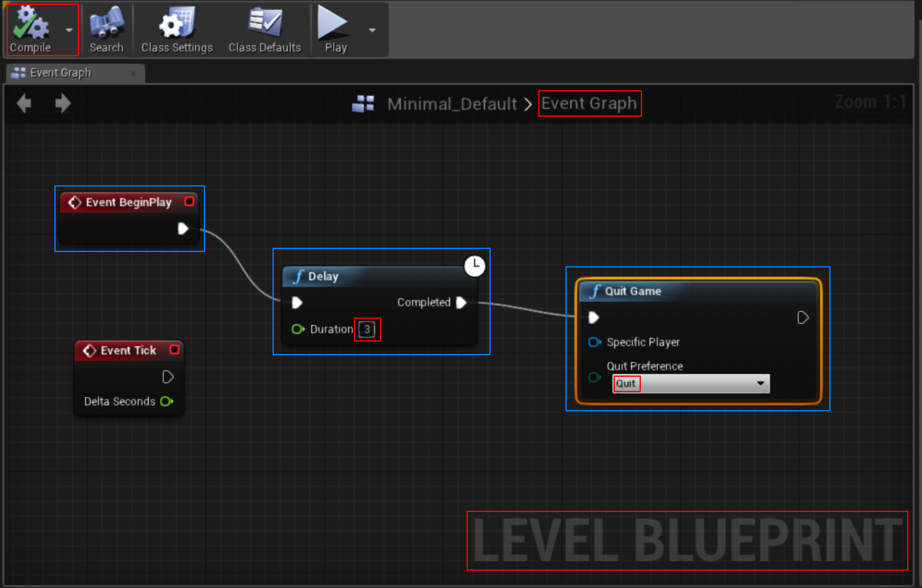Click the Completed pin on the Delay node
The image size is (922, 588).
[461, 302]
